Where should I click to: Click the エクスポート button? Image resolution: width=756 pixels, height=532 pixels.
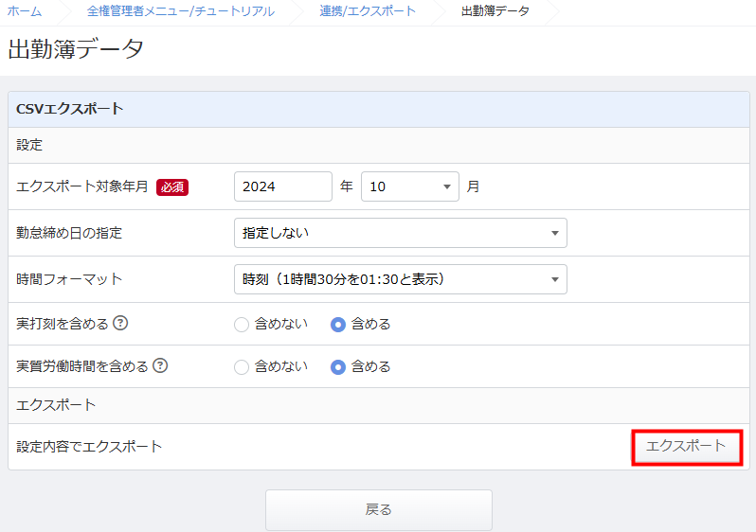tap(687, 447)
